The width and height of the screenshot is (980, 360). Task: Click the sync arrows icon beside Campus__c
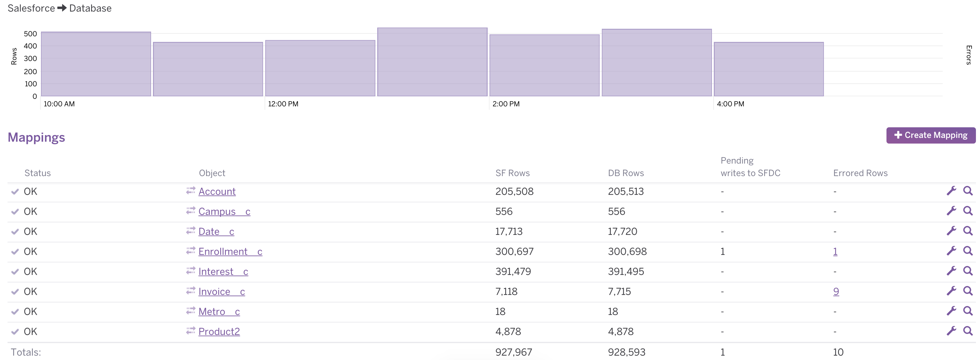190,211
